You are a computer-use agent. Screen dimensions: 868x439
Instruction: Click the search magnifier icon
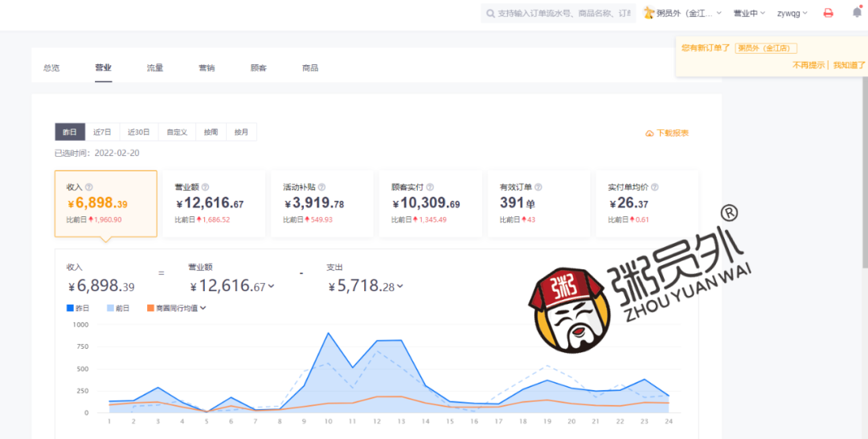point(490,14)
